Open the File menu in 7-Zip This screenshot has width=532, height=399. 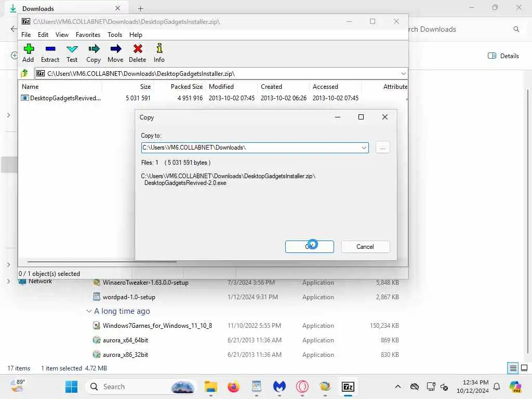pyautogui.click(x=26, y=35)
